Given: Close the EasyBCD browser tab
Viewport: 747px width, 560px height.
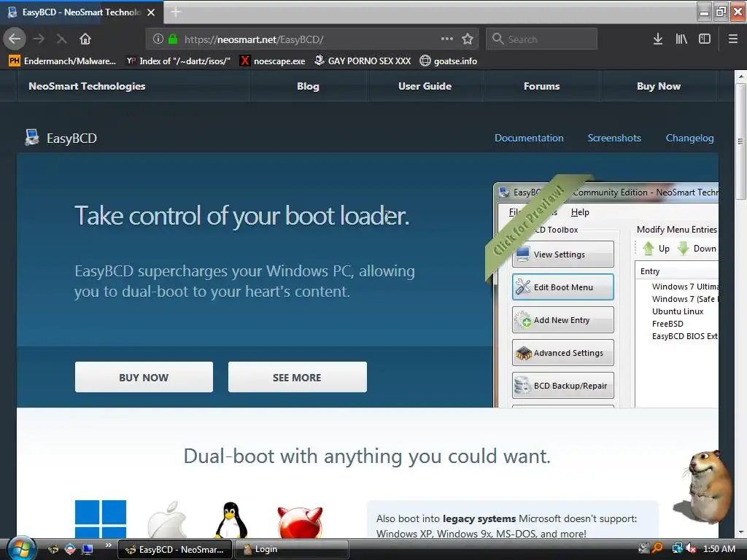Looking at the screenshot, I should point(151,12).
